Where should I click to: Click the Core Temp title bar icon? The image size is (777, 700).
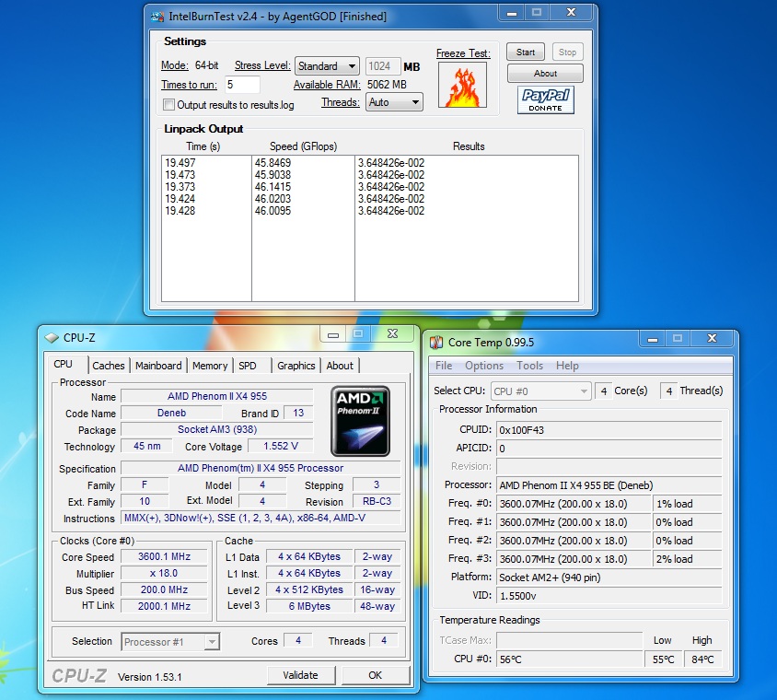[x=436, y=343]
